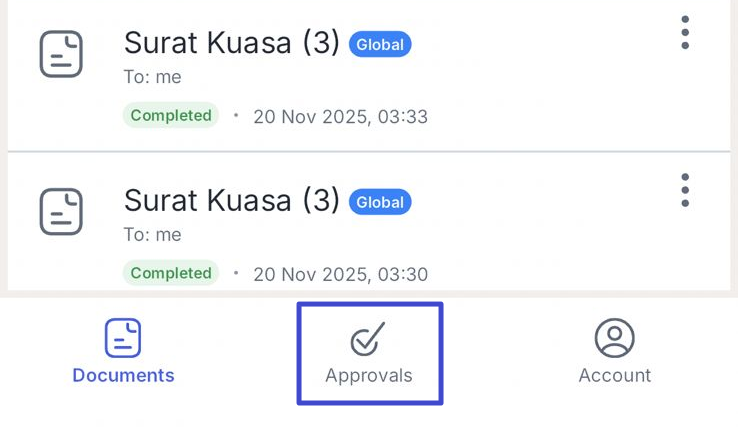This screenshot has height=433, width=738.
Task: Click the Completed status of the 03:33 document
Action: 171,115
